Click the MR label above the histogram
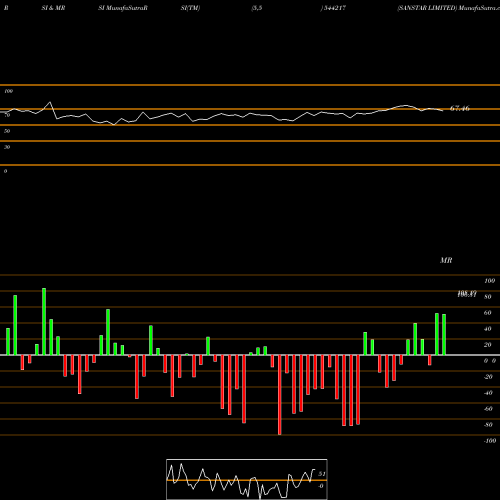Image resolution: width=500 pixels, height=500 pixels. point(446,260)
